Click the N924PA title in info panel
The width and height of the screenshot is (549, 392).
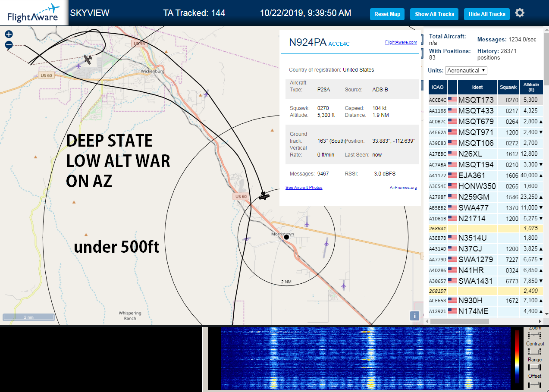[x=307, y=42]
